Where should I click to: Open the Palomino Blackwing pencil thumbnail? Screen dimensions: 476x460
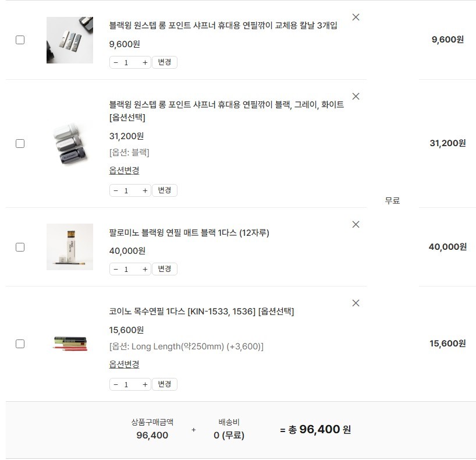click(x=70, y=247)
